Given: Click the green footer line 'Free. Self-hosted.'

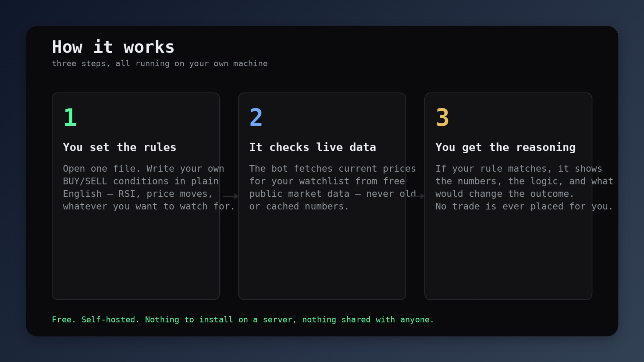Looking at the screenshot, I should point(243,320).
